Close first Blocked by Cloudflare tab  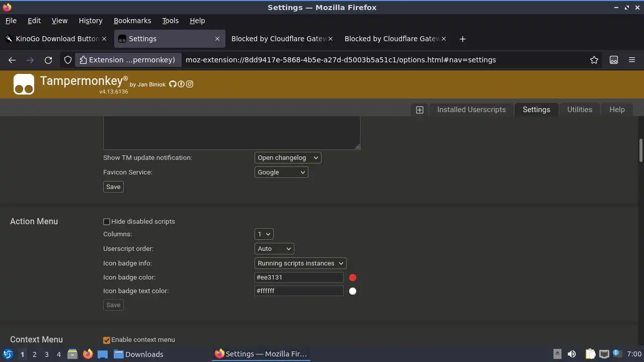[x=331, y=39]
